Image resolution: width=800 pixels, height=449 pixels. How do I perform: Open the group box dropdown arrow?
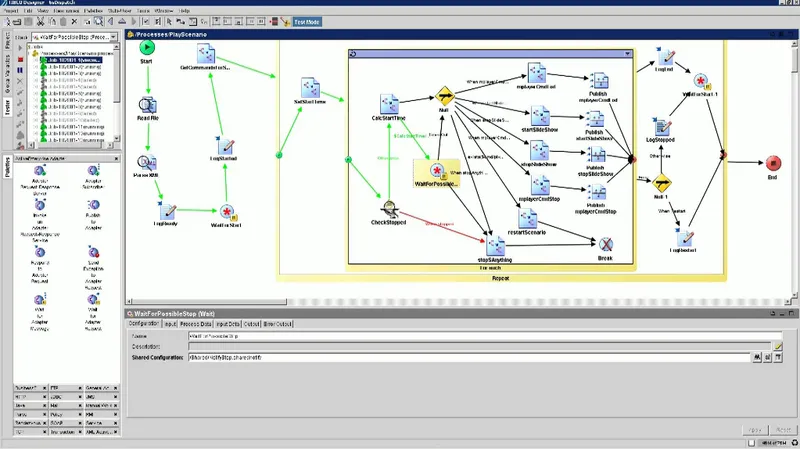[x=627, y=54]
